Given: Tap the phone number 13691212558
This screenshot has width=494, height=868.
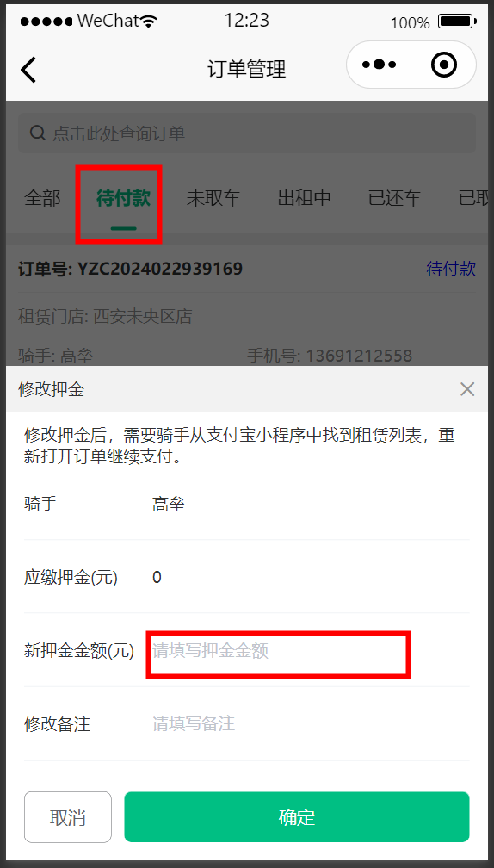Looking at the screenshot, I should (x=359, y=356).
